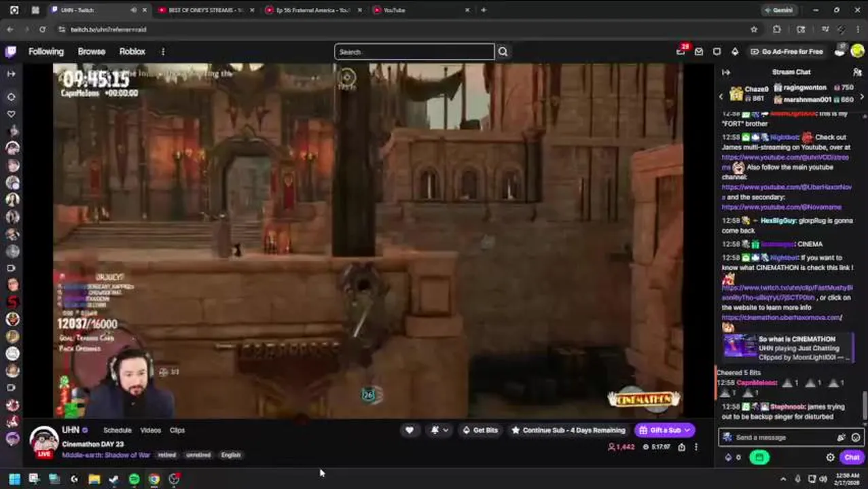Screen dimensions: 868x489
Task: Switch to the YouTube browser tab
Action: pyautogui.click(x=421, y=10)
